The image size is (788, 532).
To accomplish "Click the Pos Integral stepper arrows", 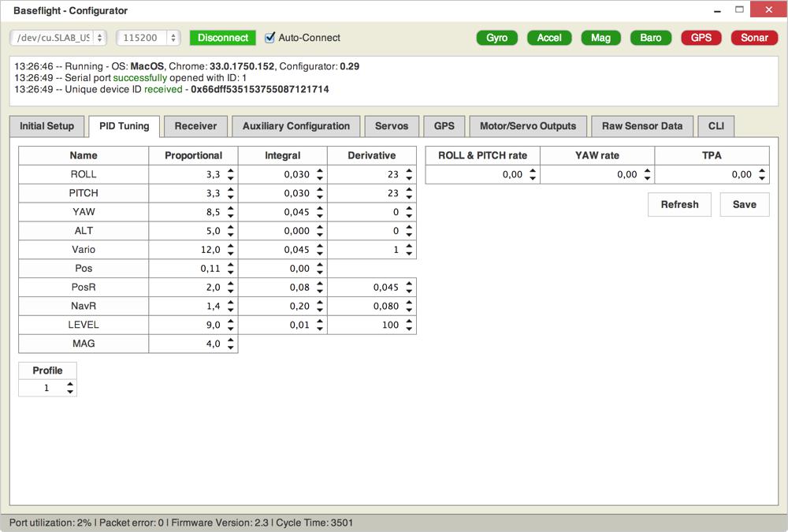I will tap(320, 269).
